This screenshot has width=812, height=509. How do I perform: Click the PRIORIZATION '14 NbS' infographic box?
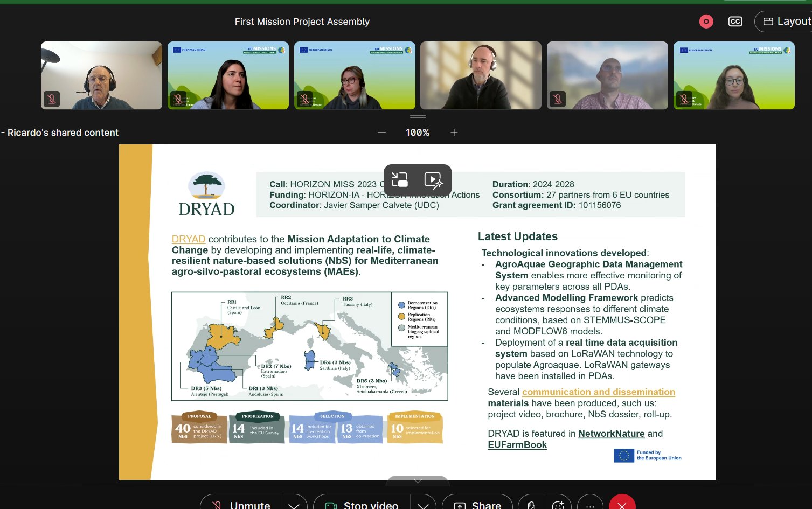pos(257,428)
